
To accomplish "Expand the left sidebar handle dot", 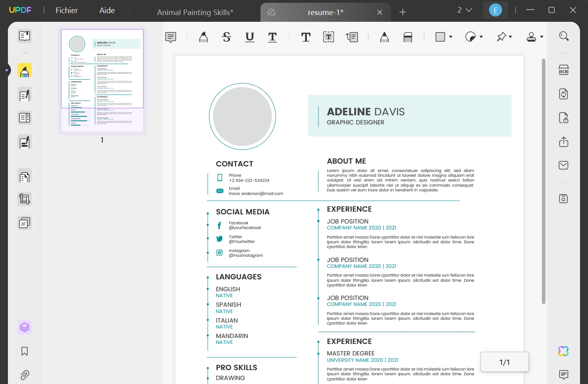I will coord(7,71).
